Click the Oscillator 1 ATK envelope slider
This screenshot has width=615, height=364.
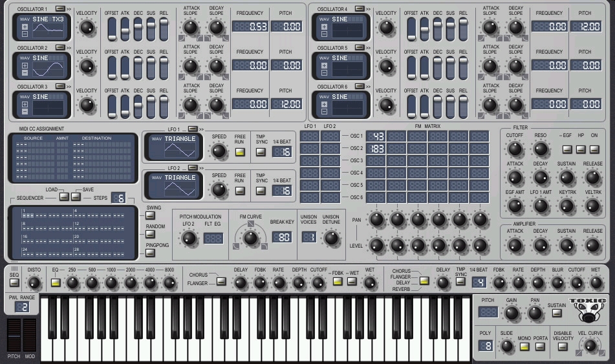(125, 29)
